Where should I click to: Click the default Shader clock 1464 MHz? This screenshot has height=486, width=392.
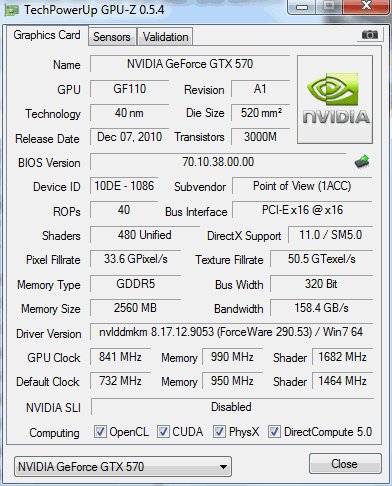tap(342, 381)
